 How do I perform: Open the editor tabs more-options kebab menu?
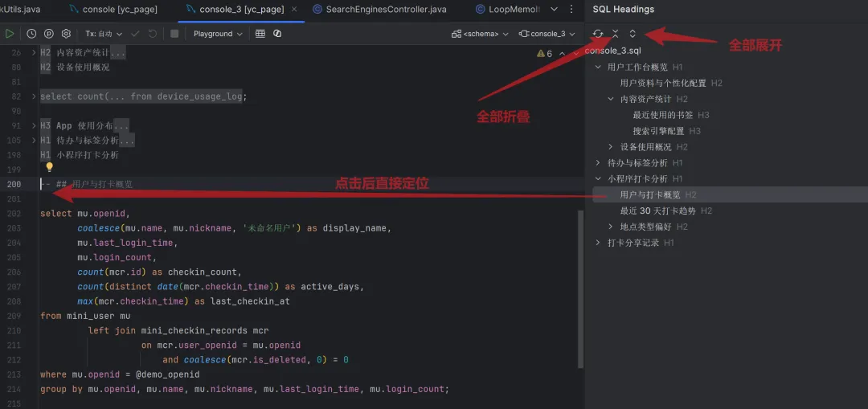click(572, 10)
